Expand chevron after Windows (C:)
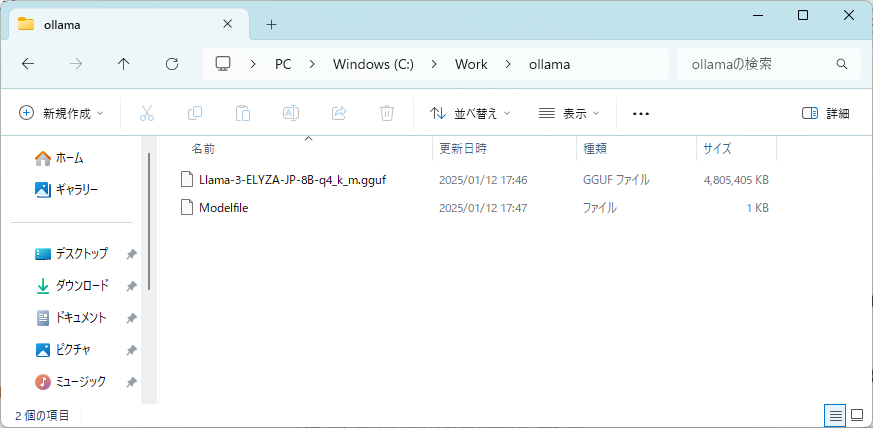This screenshot has width=873, height=428. pyautogui.click(x=434, y=65)
